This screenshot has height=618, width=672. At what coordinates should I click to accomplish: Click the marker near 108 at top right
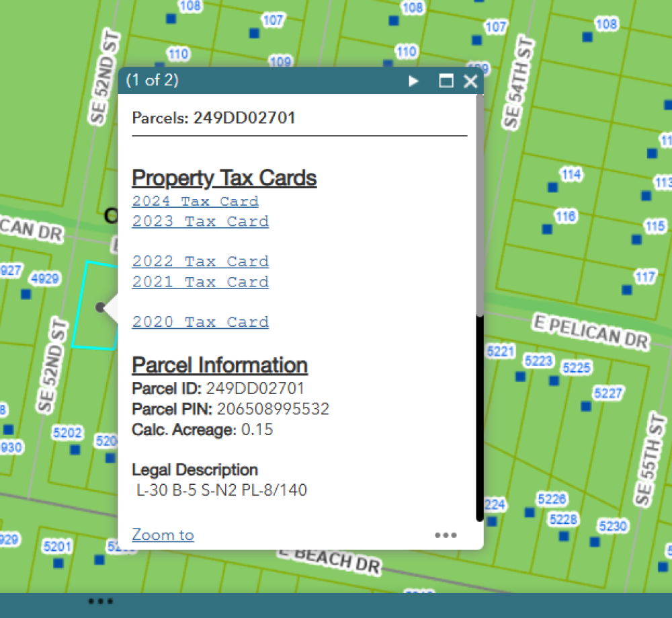click(587, 38)
